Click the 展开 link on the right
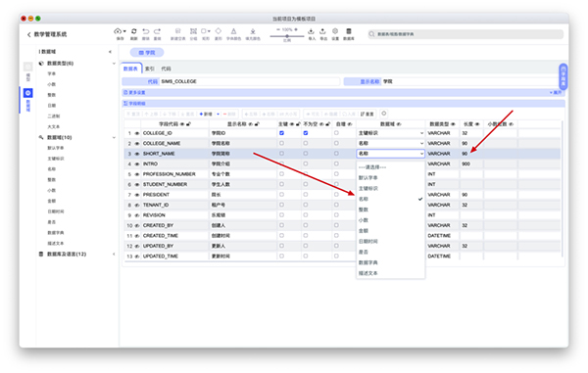This screenshot has height=373, width=588. (x=556, y=92)
